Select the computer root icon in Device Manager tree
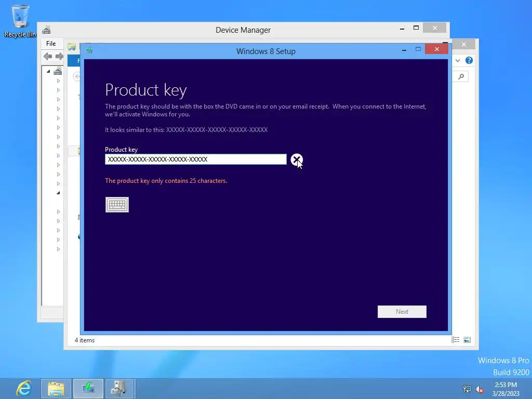532x399 pixels. [x=58, y=71]
